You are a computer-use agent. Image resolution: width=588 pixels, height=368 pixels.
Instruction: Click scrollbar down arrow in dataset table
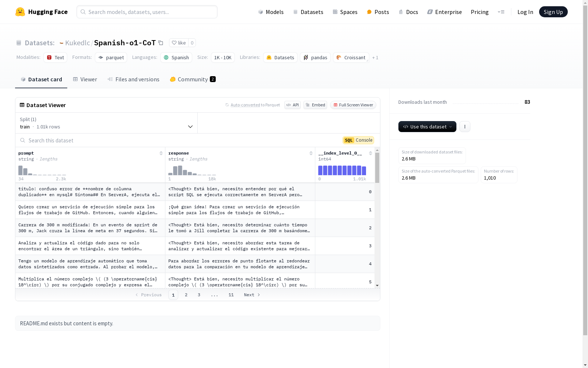[377, 286]
